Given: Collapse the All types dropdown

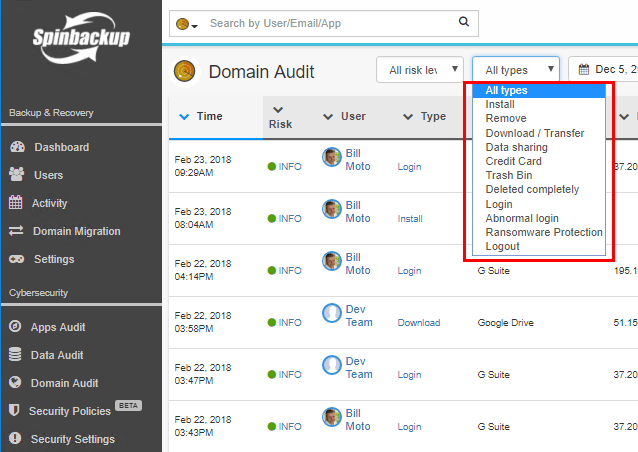Looking at the screenshot, I should click(516, 70).
